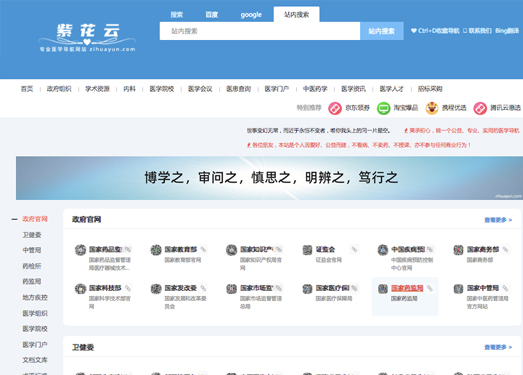Select 药监局 in the sidebar
This screenshot has height=375, width=523.
pyautogui.click(x=32, y=282)
